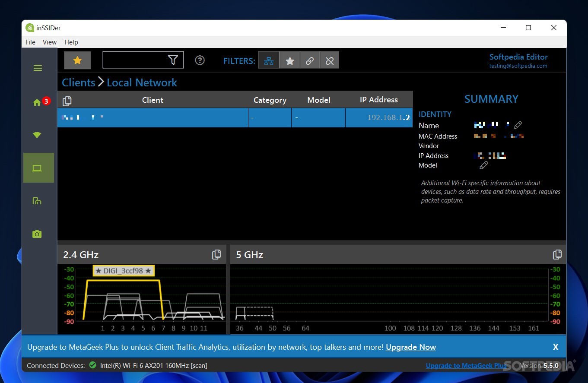The width and height of the screenshot is (588, 383).
Task: Select the client row 192.168.1.2
Action: 235,117
